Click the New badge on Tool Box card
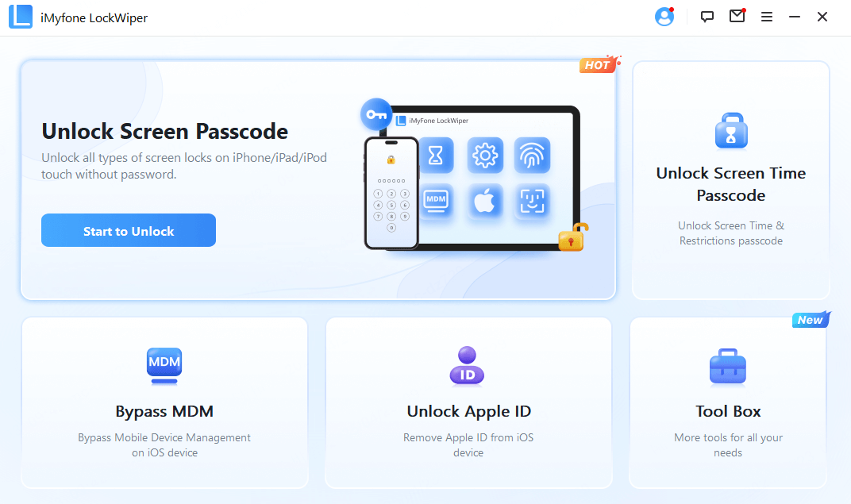851x504 pixels. 811,320
